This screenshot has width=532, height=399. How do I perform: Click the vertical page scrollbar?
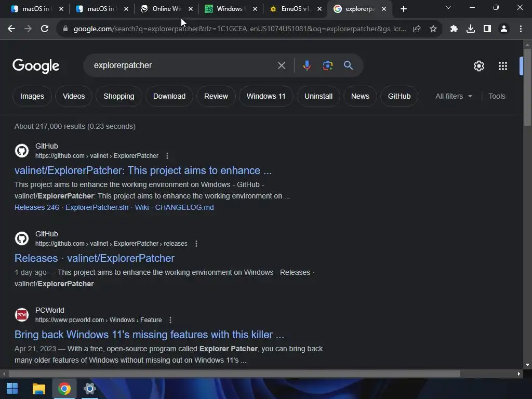(527, 87)
